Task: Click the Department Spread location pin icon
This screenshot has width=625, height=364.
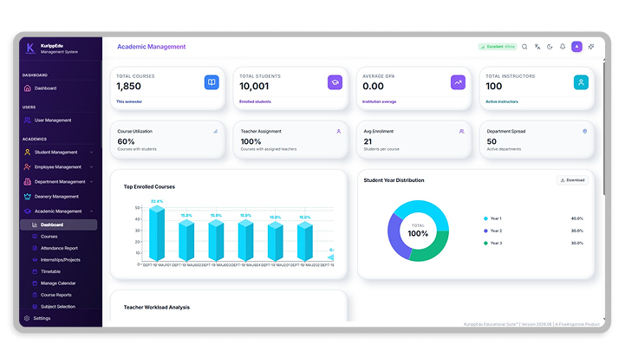Action: click(x=585, y=131)
